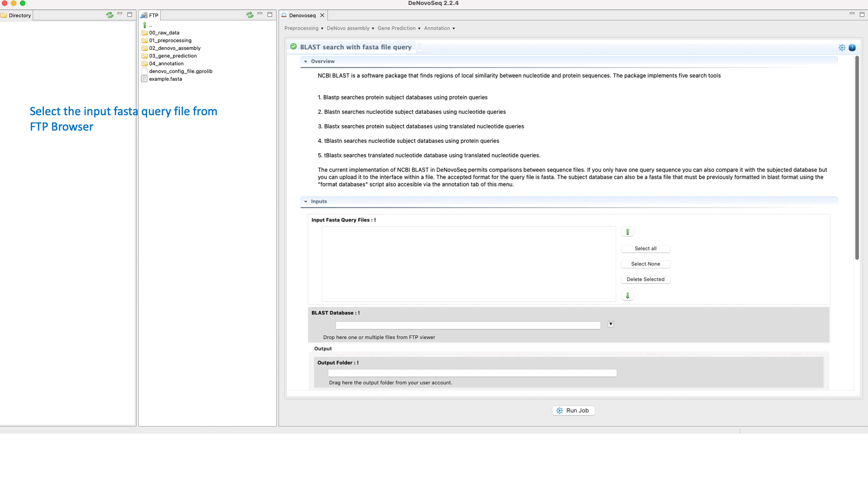The height and width of the screenshot is (488, 868).
Task: Click the Delete Selected button
Action: (x=645, y=279)
